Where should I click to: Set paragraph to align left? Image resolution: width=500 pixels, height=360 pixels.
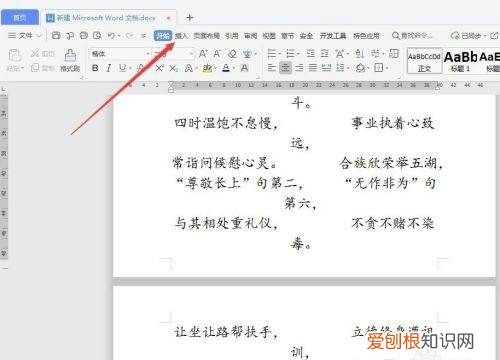(x=272, y=68)
